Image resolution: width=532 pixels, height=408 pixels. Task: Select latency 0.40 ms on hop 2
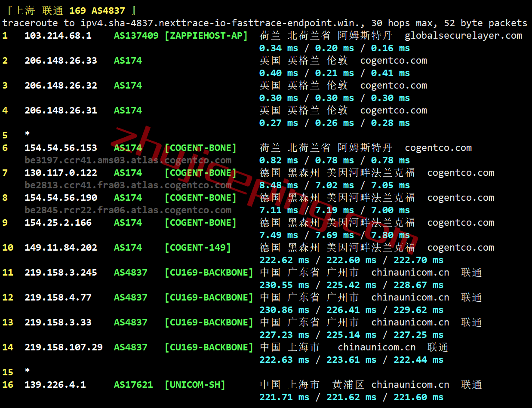(x=279, y=73)
